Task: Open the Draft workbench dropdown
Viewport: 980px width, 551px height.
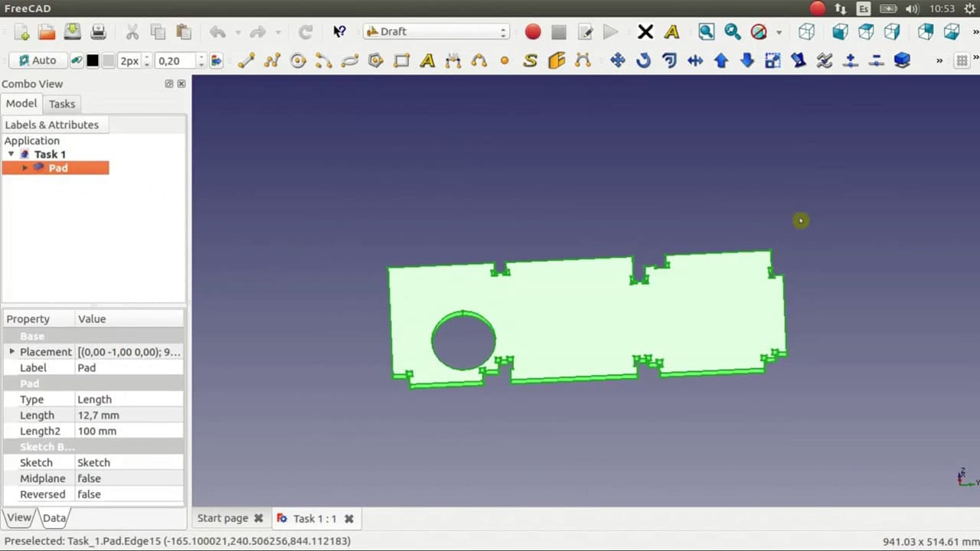Action: pyautogui.click(x=436, y=31)
